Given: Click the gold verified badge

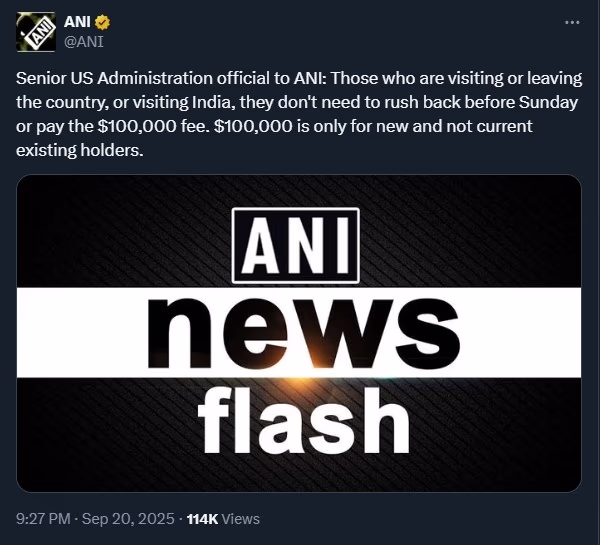Looking at the screenshot, I should (101, 23).
